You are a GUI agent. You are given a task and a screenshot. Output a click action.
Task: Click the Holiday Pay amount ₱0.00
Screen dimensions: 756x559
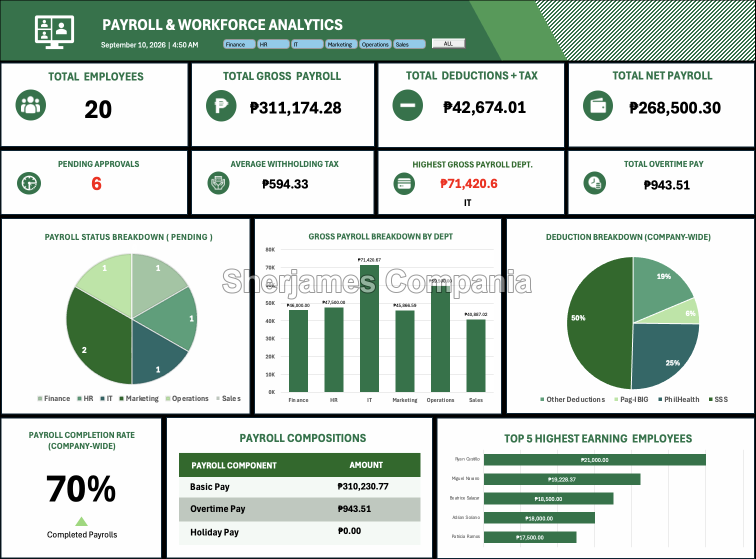point(349,531)
